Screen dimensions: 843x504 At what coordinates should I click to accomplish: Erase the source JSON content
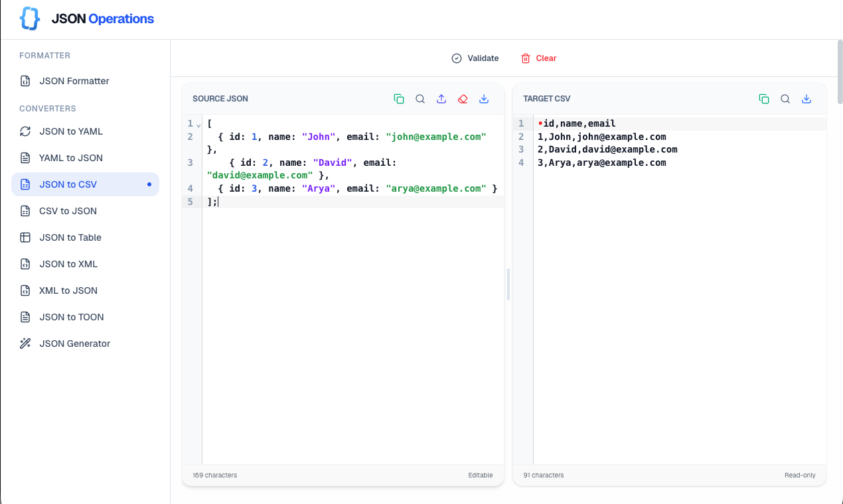(463, 98)
